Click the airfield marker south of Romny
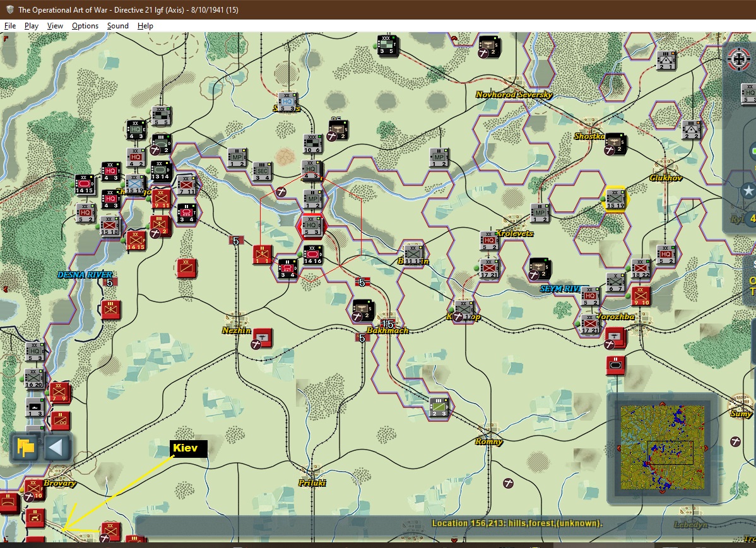This screenshot has width=756, height=548. [508, 483]
